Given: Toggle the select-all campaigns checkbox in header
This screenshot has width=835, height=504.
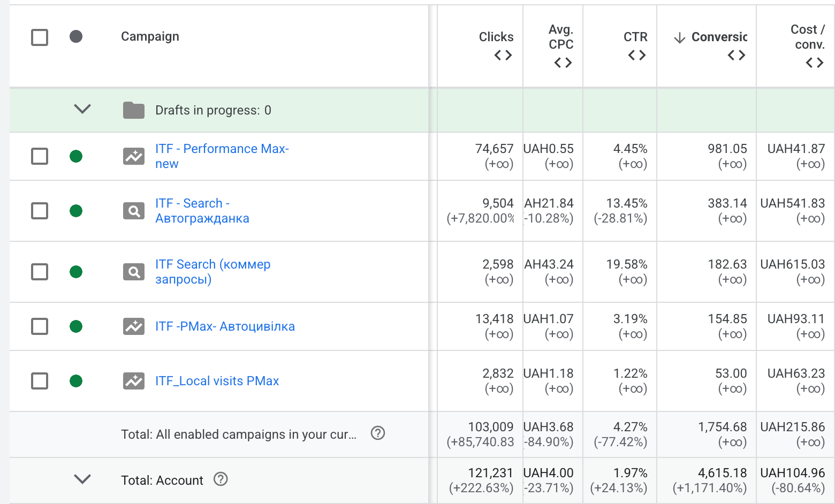Looking at the screenshot, I should point(40,37).
